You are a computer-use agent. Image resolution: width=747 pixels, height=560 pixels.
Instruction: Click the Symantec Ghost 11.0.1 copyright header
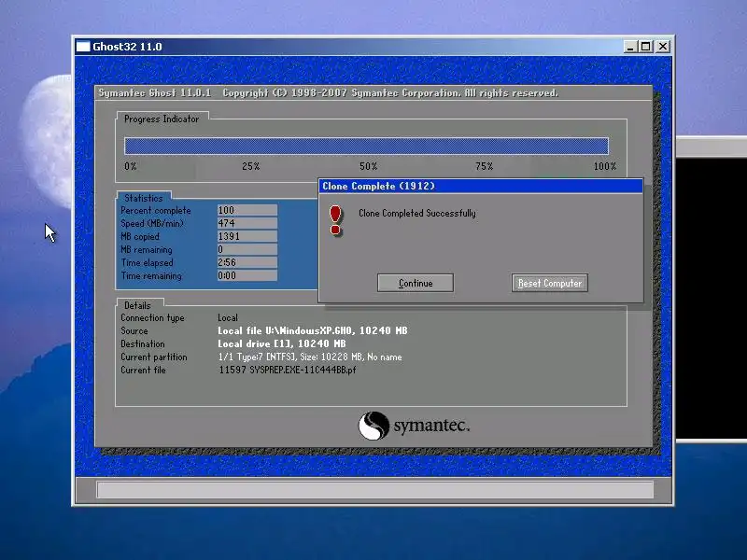(x=329, y=92)
